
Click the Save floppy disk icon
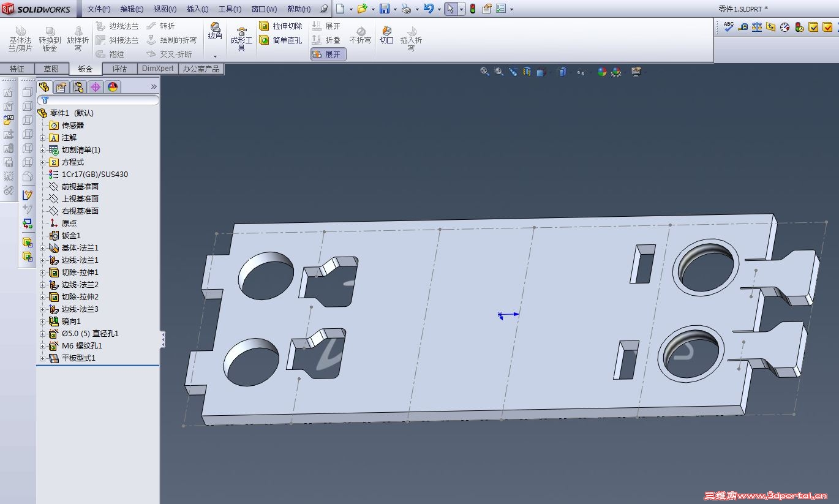pyautogui.click(x=385, y=9)
